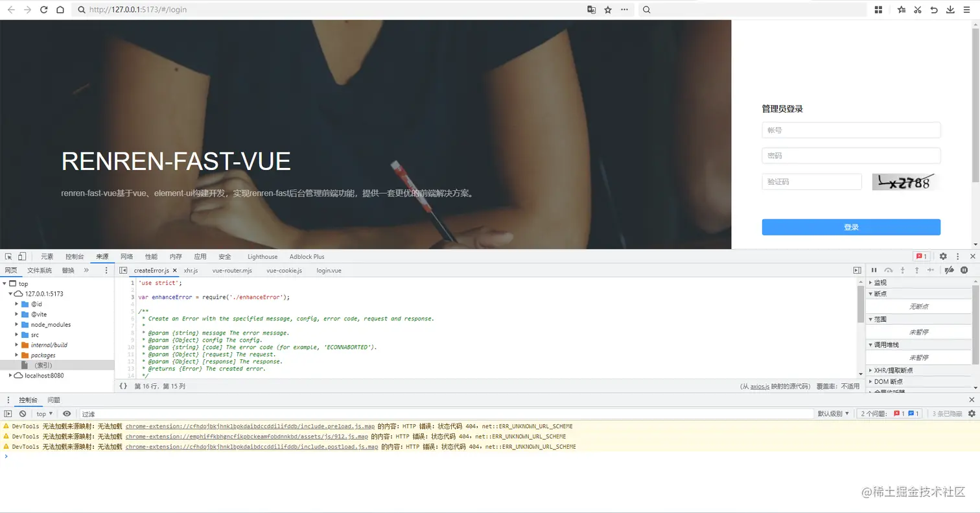The width and height of the screenshot is (980, 513).
Task: Open DevTools three-dot customize menu
Action: (x=957, y=256)
